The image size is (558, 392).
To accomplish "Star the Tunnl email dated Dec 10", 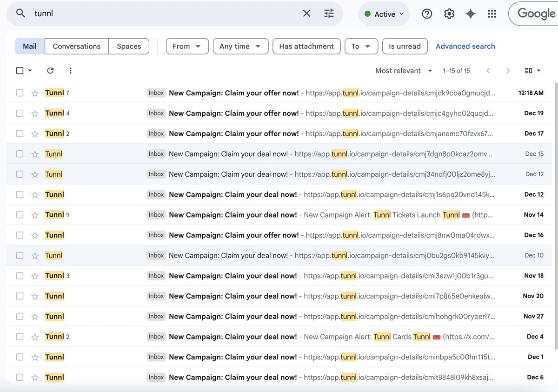I will point(35,255).
